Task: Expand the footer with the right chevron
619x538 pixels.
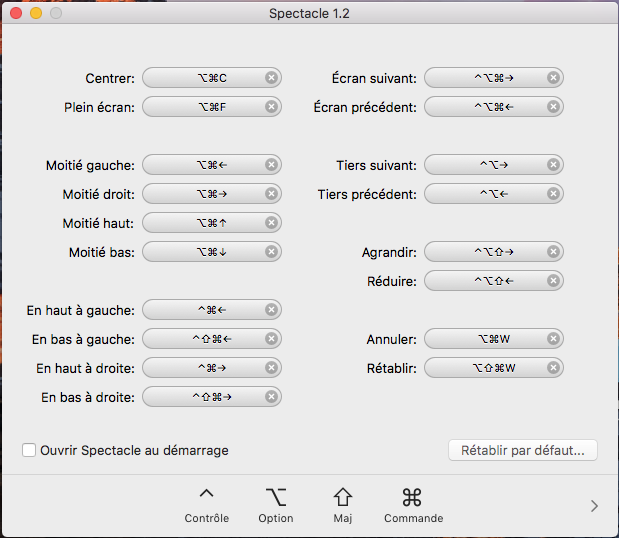Action: (595, 506)
